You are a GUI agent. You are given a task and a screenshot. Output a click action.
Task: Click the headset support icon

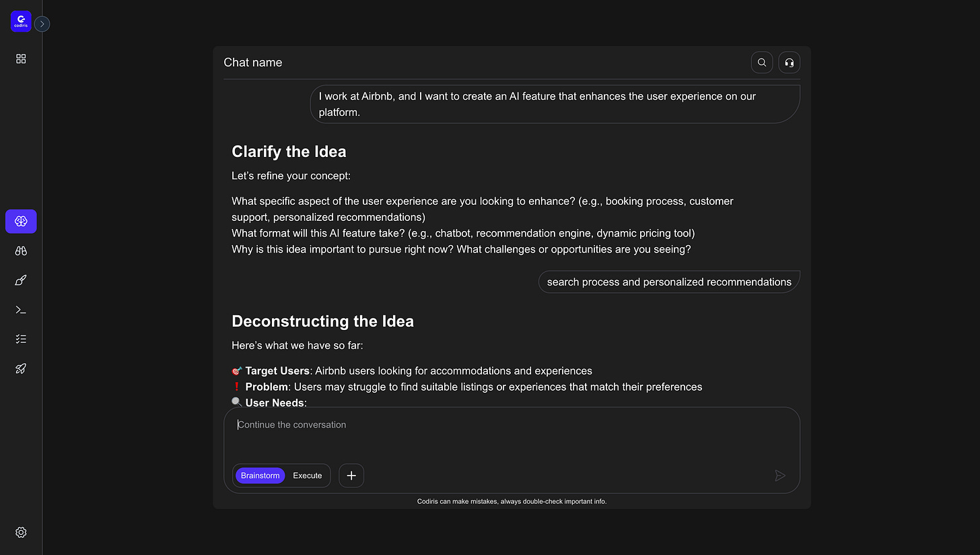790,63
